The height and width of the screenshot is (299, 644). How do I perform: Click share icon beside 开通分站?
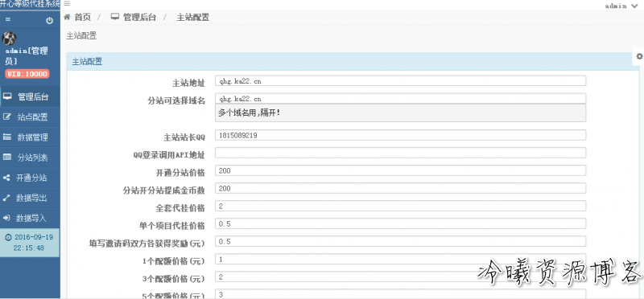pos(6,178)
